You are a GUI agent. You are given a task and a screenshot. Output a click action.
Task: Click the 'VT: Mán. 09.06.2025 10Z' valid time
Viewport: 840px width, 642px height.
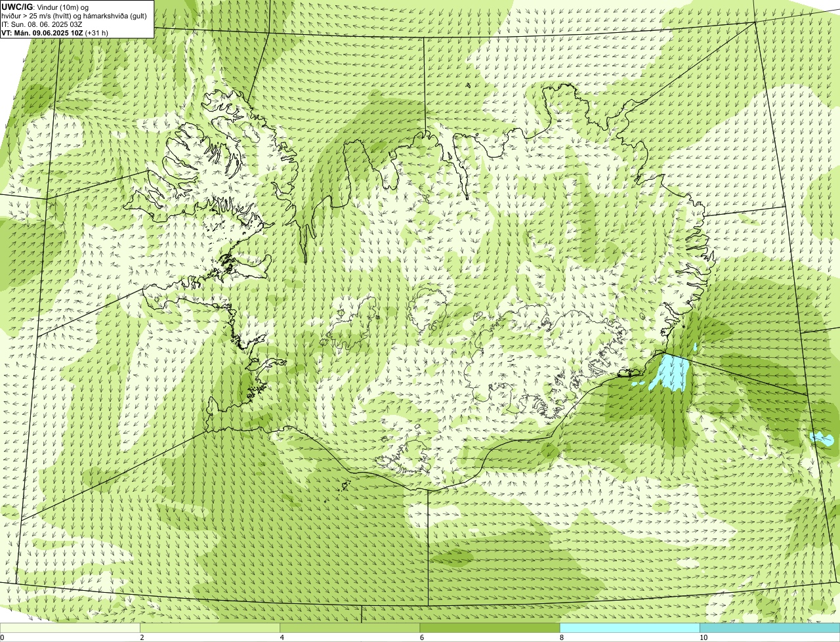42,33
